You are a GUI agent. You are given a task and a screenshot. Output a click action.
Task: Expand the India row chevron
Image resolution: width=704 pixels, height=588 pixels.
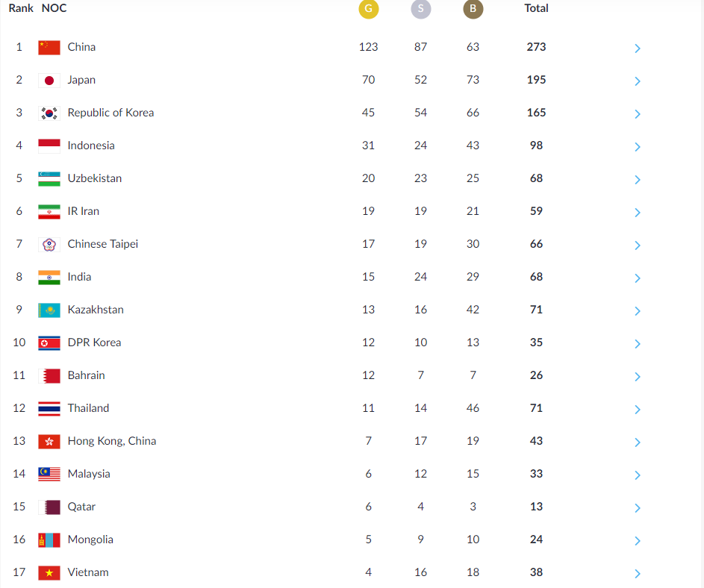[638, 278]
